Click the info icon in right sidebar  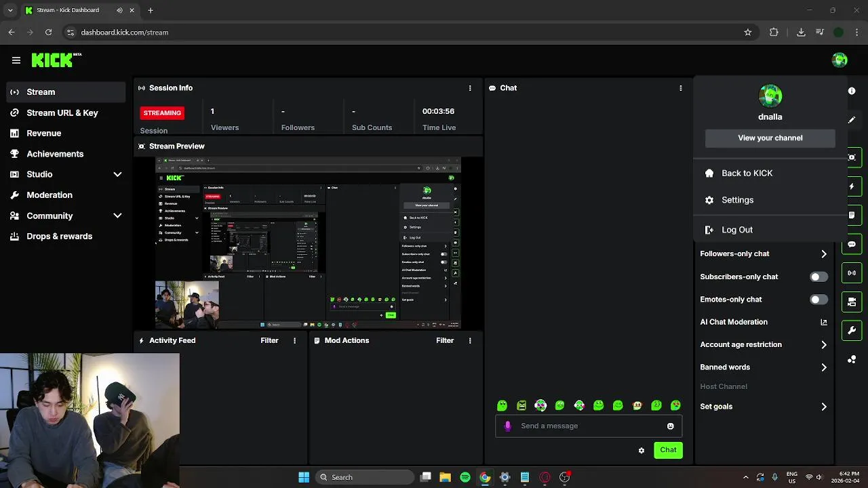point(852,91)
